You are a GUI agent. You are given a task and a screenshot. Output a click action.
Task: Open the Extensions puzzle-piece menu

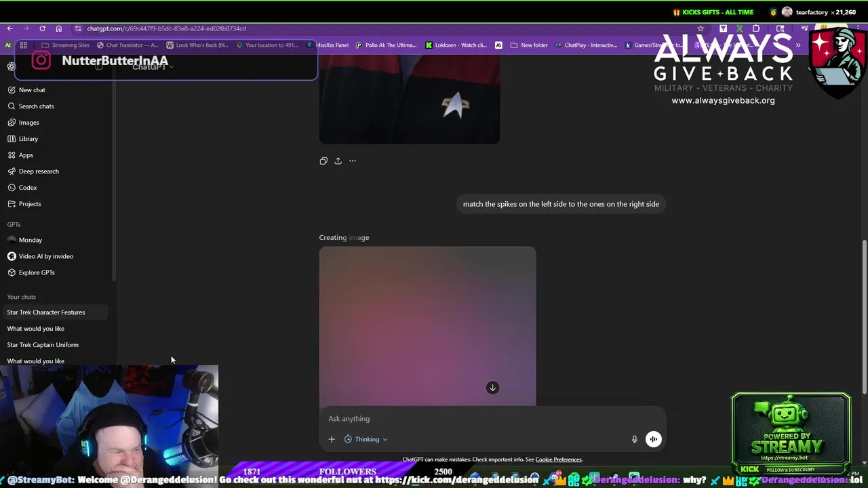(756, 28)
